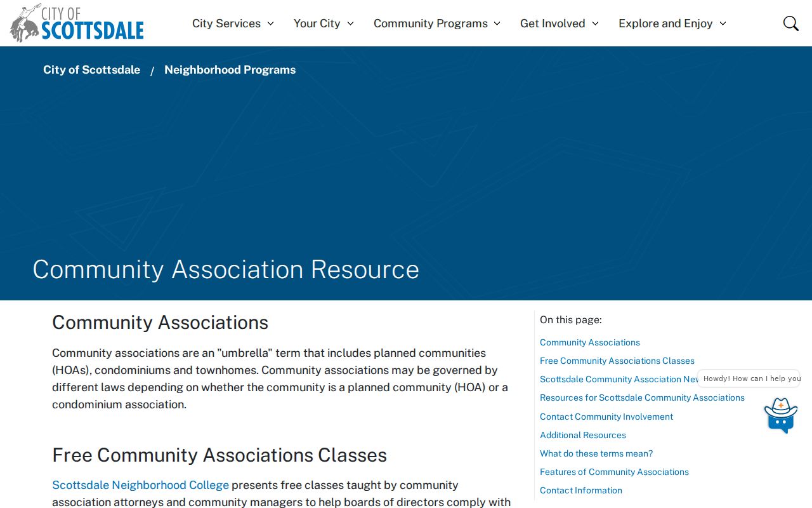Click the City of Scottsdale logo
This screenshot has height=508, width=812.
(77, 23)
